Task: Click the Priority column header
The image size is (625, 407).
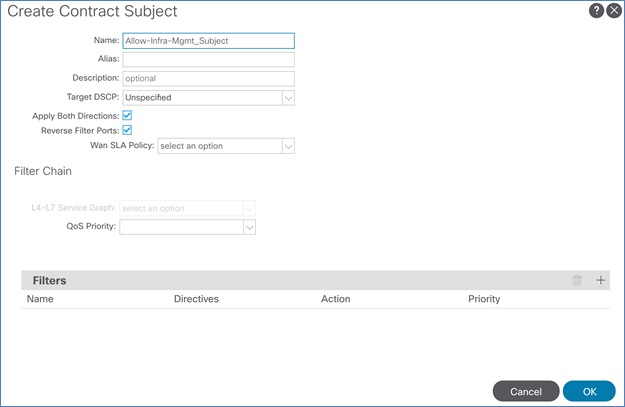Action: [484, 299]
